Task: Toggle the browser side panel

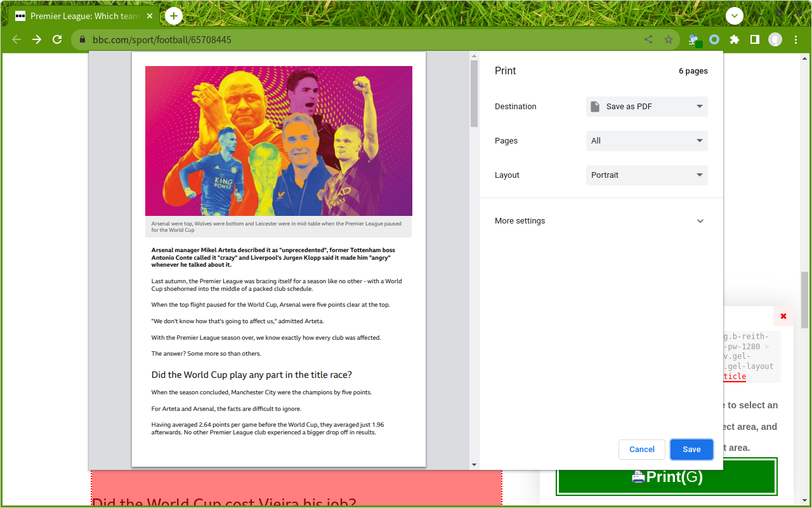Action: point(755,39)
